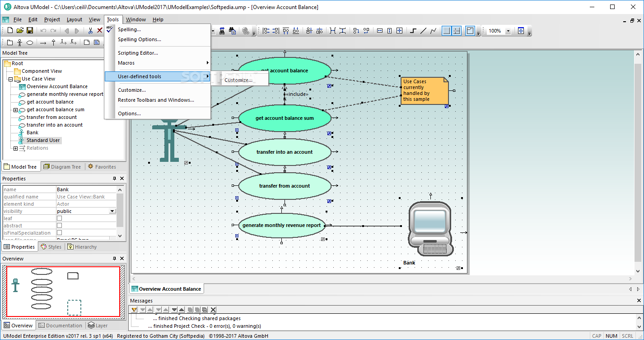The width and height of the screenshot is (644, 340).
Task: Select the Note tool in the use case toolbar
Action: (86, 42)
